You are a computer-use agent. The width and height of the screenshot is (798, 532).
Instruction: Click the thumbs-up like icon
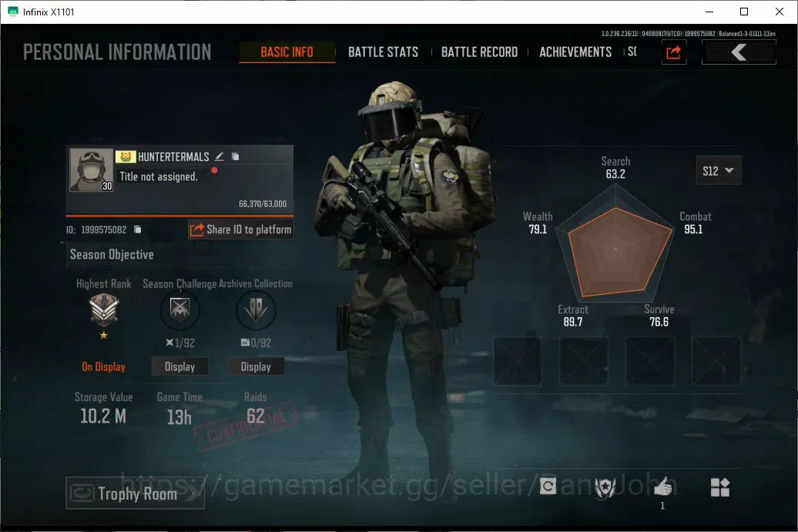tap(662, 487)
